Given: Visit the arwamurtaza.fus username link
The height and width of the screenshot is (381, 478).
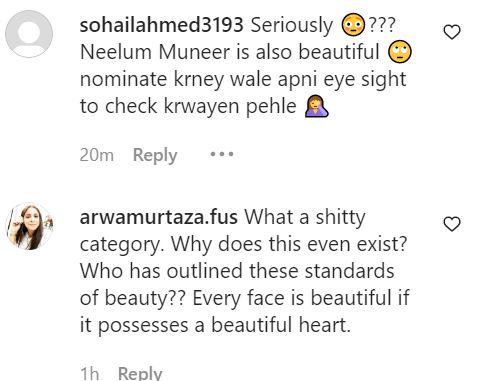Looking at the screenshot, I should 159,217.
